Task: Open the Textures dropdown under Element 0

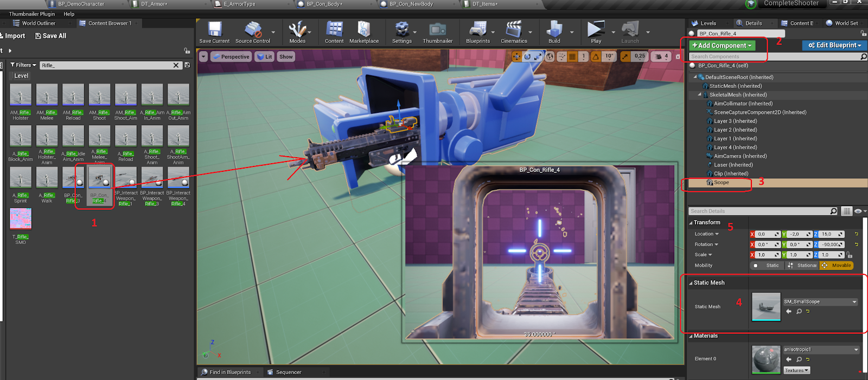Action: (796, 371)
